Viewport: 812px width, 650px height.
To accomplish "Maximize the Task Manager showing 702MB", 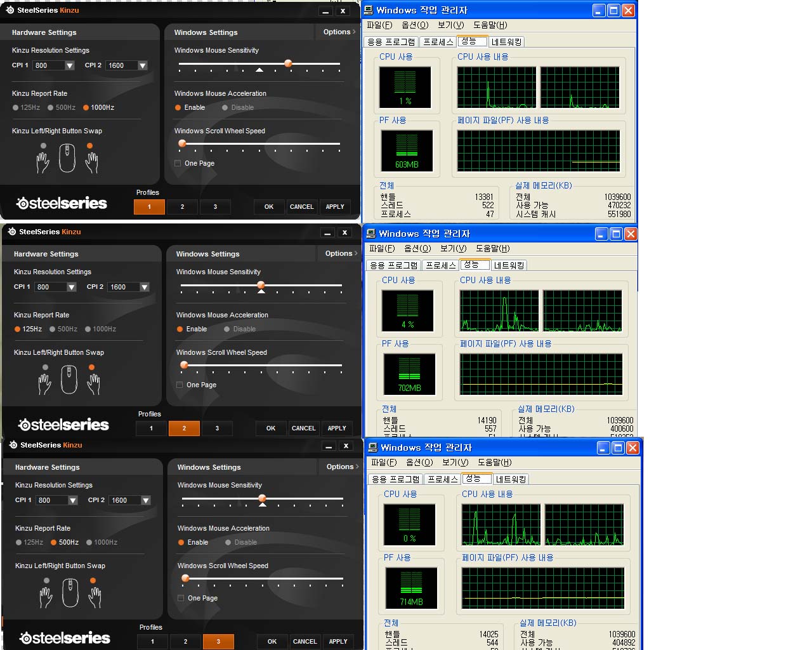I will 616,234.
